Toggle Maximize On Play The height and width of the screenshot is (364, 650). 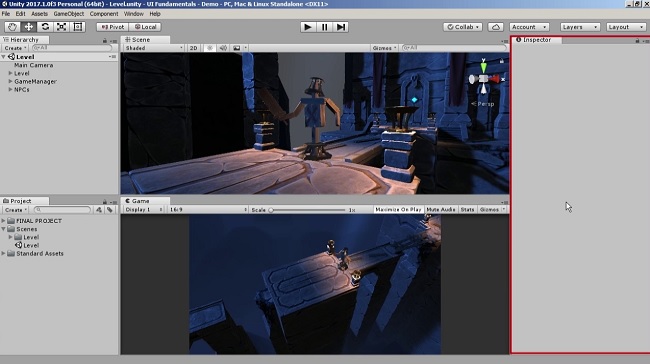click(398, 209)
